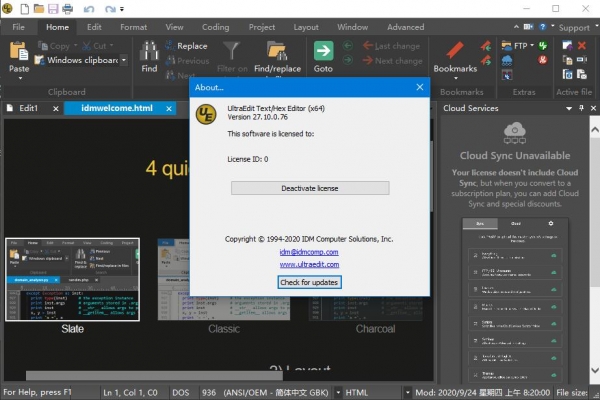Close the About dialog
The width and height of the screenshot is (600, 400).
click(420, 87)
